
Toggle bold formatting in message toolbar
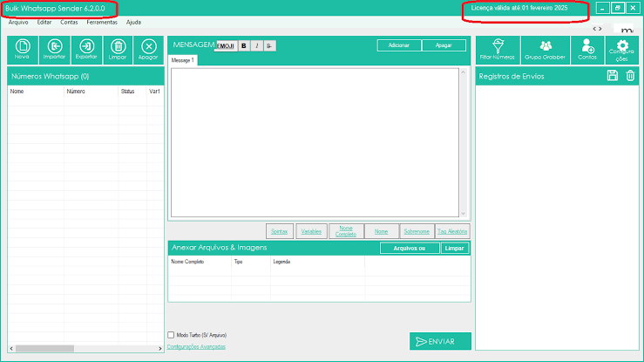[244, 45]
